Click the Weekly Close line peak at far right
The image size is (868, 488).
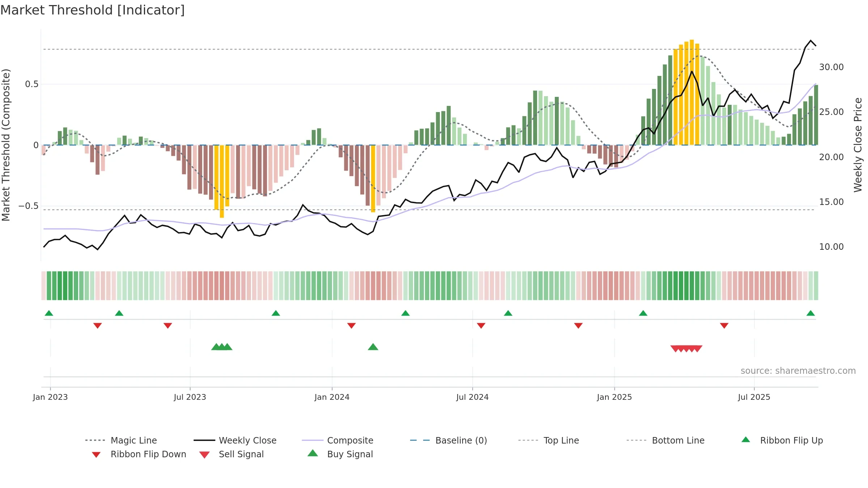point(810,40)
